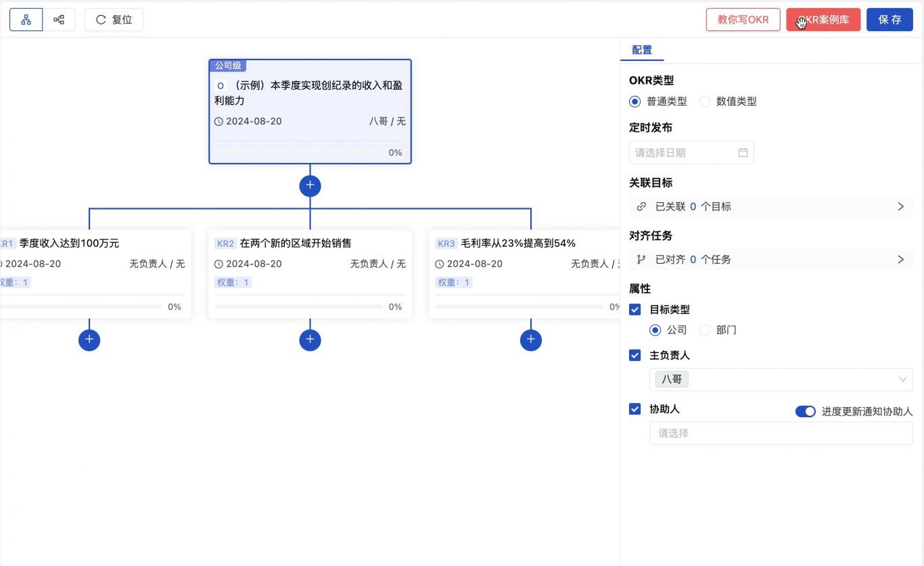This screenshot has width=924, height=566.
Task: Expand the 已关联 0 个目标 row
Action: pos(770,207)
